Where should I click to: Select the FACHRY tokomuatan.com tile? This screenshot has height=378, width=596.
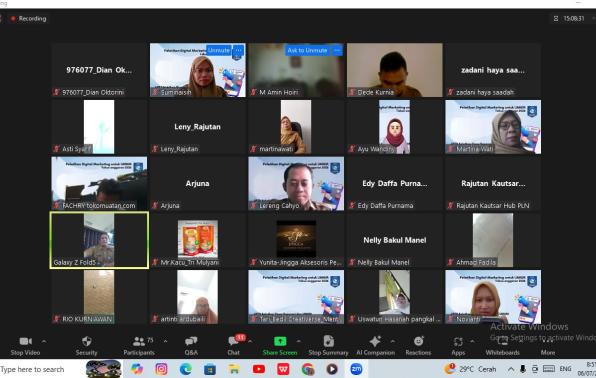[99, 184]
